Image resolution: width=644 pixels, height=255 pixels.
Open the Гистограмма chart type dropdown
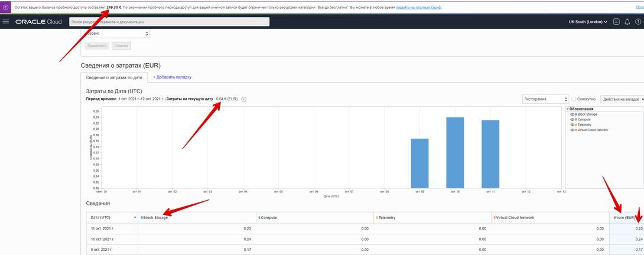pos(545,99)
